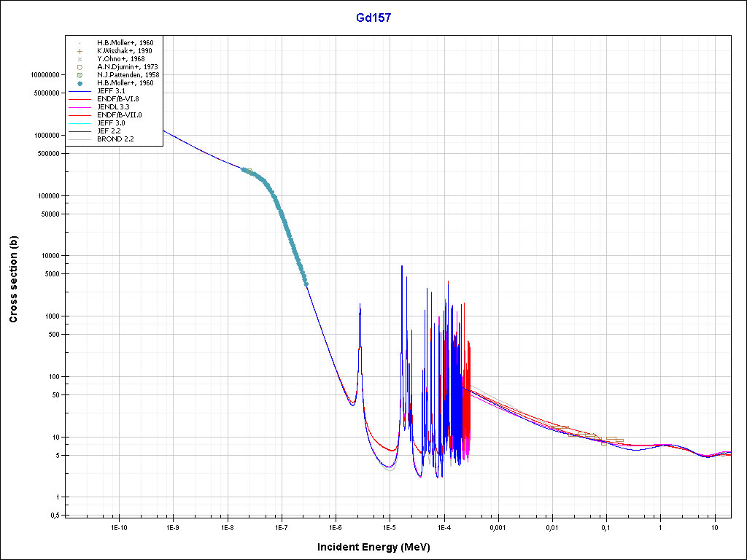Click the 1E-5 tick on the x-axis

389,526
